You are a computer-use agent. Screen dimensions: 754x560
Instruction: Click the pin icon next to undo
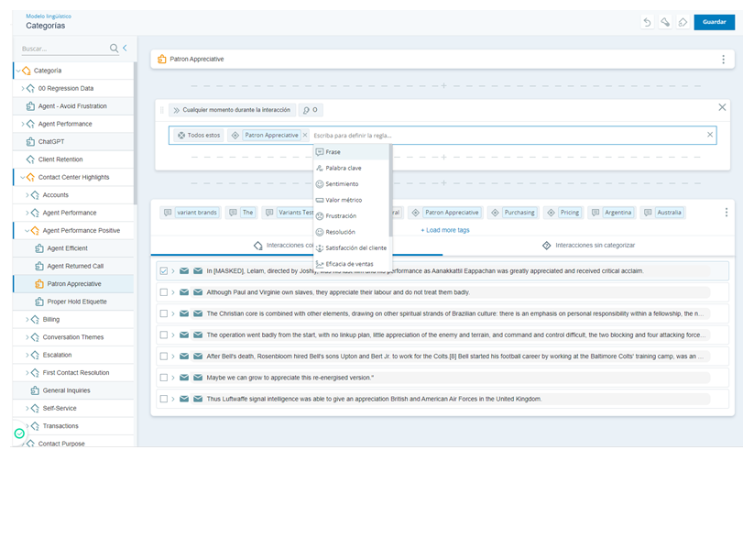[x=665, y=22]
